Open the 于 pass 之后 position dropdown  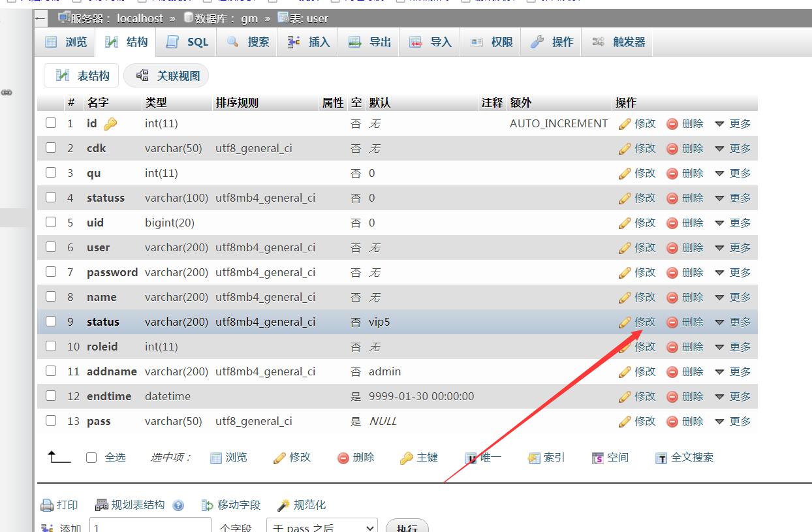click(322, 527)
